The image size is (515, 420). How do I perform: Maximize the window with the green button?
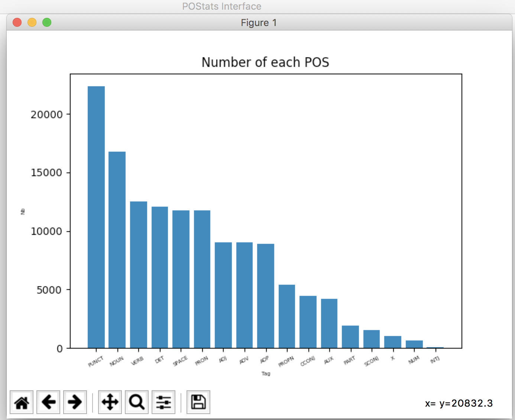point(47,23)
